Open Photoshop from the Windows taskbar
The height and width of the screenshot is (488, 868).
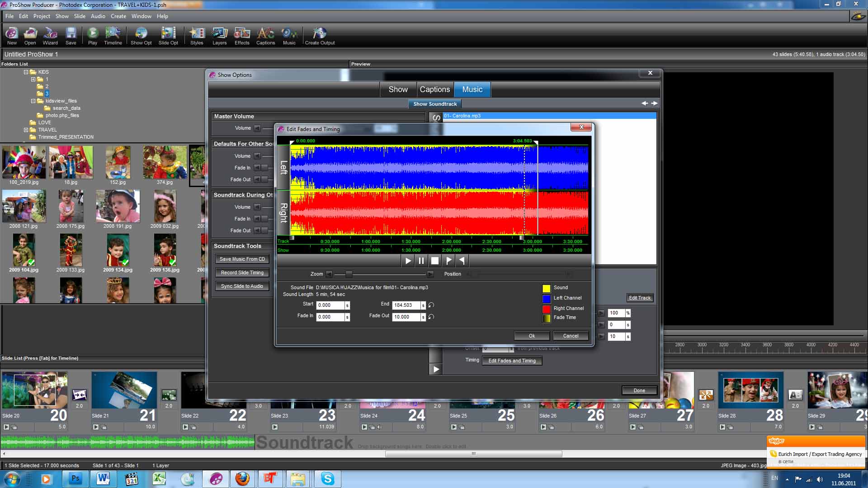point(75,479)
